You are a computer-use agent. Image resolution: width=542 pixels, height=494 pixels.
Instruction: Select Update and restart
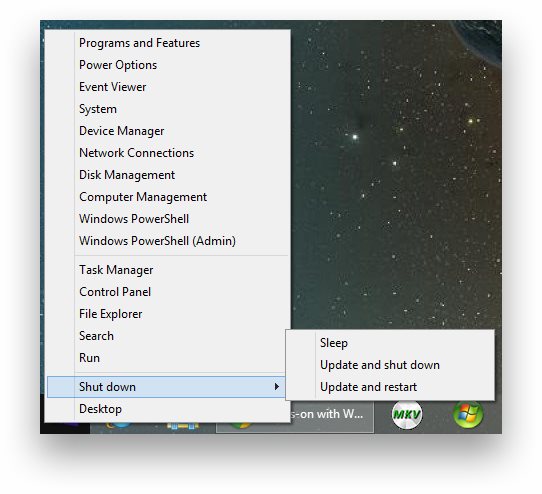point(390,387)
